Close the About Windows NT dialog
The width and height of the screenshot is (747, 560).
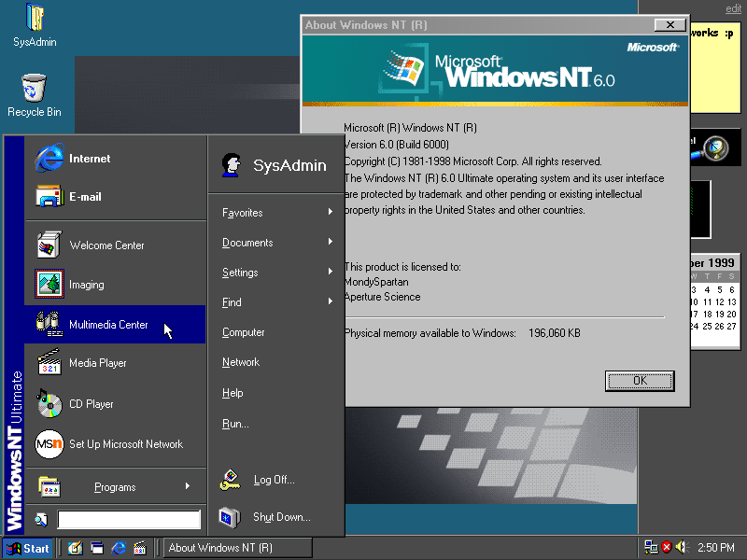[x=669, y=25]
